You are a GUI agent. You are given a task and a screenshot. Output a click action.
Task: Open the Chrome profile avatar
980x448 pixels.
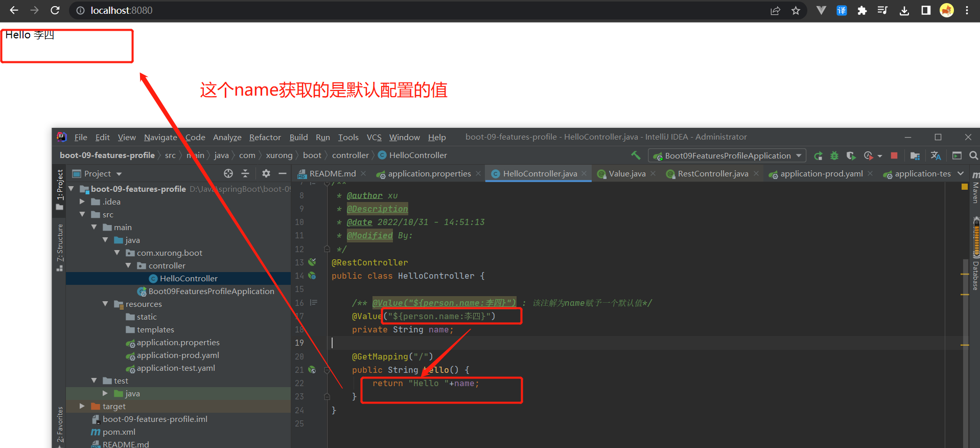(x=947, y=10)
